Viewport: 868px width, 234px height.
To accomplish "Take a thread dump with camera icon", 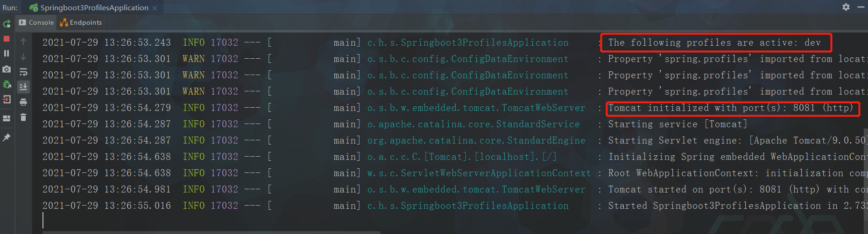I will click(x=7, y=69).
